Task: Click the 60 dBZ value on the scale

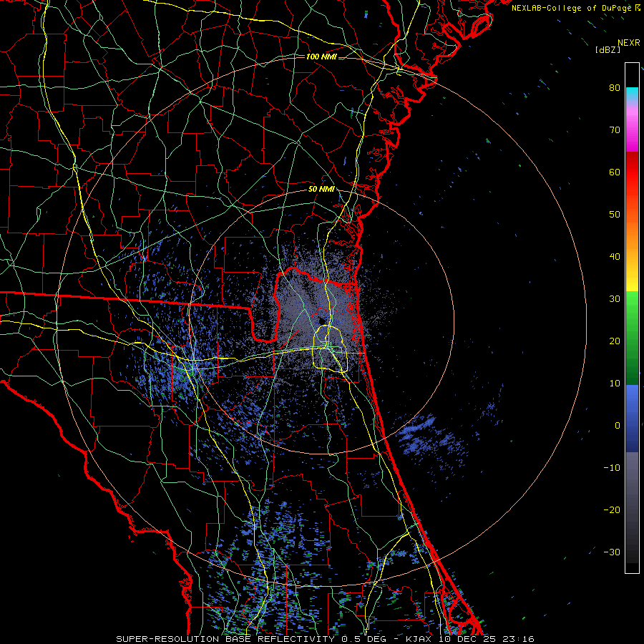Action: click(x=615, y=172)
